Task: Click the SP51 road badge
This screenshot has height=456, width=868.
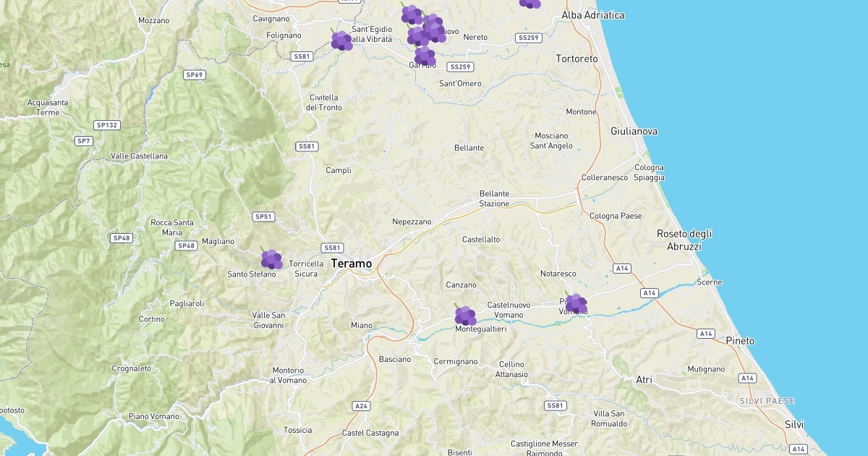Action: pyautogui.click(x=263, y=216)
